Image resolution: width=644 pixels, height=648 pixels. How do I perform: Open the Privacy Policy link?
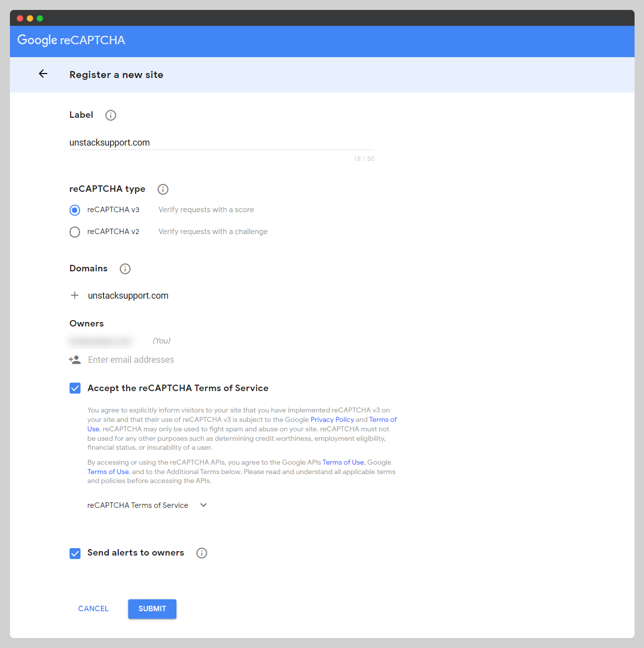[x=332, y=419]
